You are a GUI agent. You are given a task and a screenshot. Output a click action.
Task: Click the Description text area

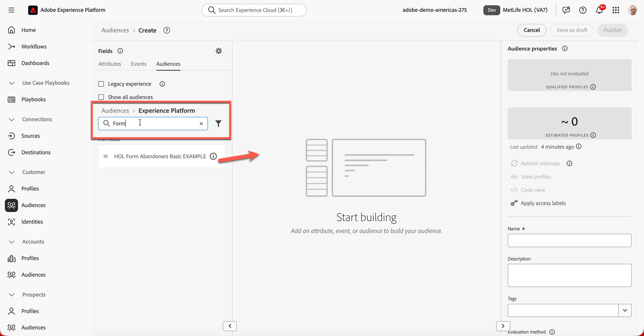[570, 275]
